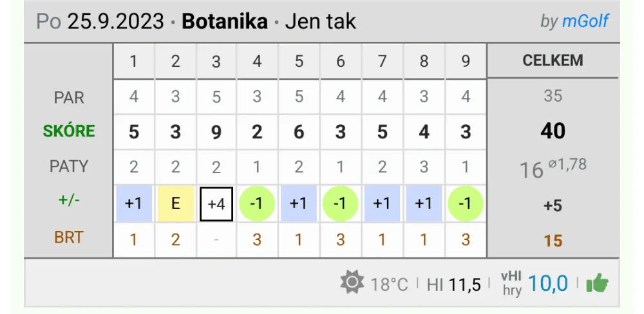The height and width of the screenshot is (314, 644).
Task: Select the hole 9 column header
Action: (466, 61)
